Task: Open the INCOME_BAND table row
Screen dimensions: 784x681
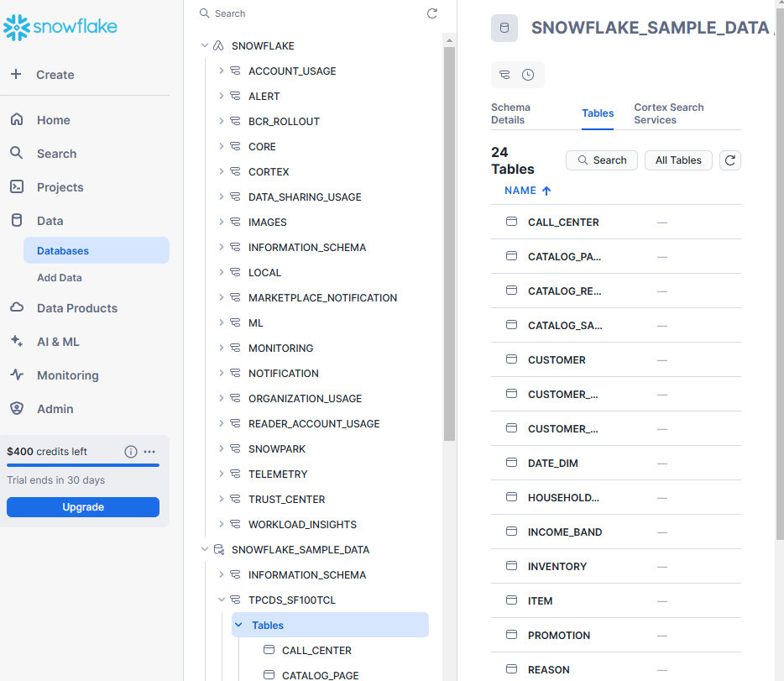Action: tap(616, 532)
